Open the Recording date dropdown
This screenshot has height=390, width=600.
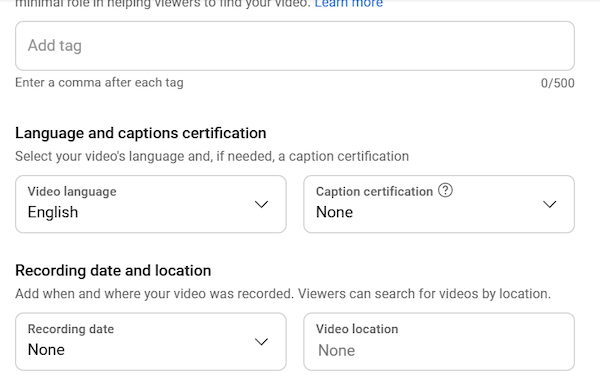tap(151, 341)
